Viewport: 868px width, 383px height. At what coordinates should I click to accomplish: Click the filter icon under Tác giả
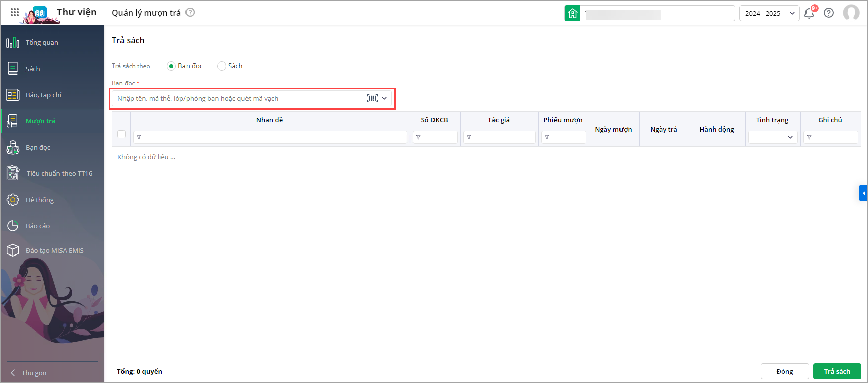[469, 137]
